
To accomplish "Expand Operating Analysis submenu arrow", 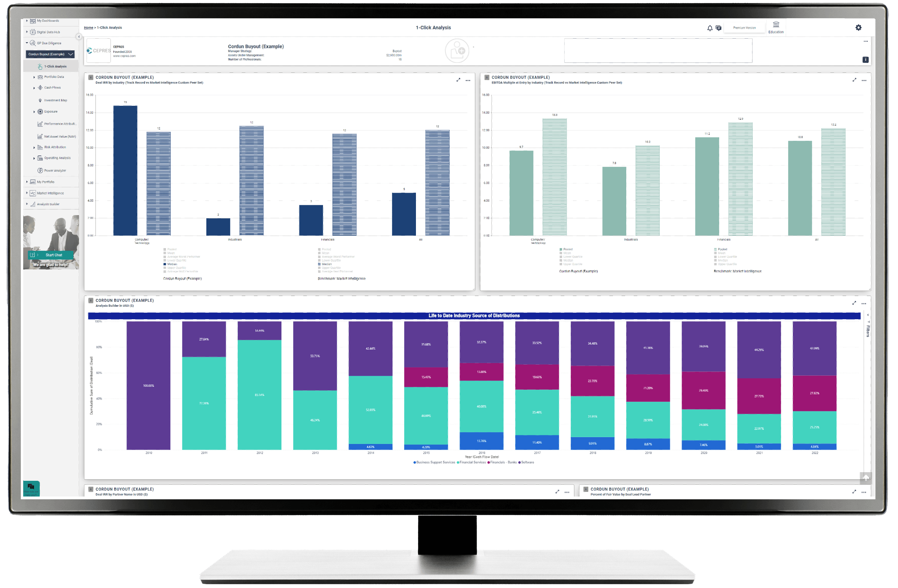I will (x=34, y=158).
